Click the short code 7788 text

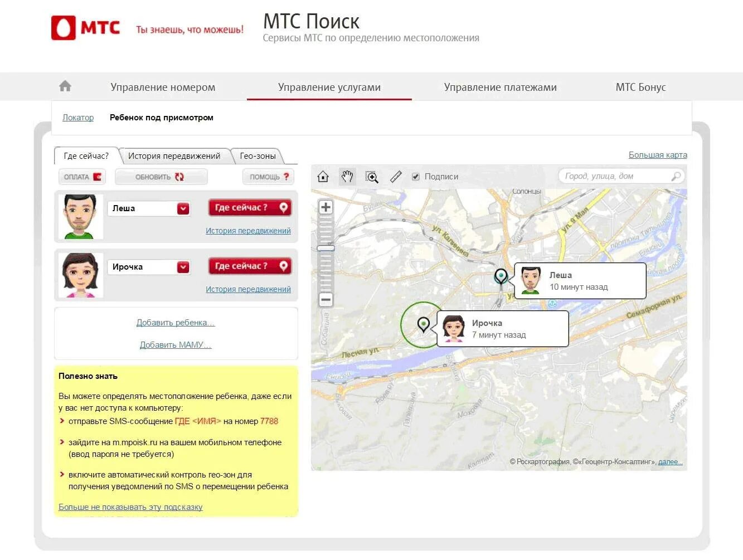(x=269, y=421)
